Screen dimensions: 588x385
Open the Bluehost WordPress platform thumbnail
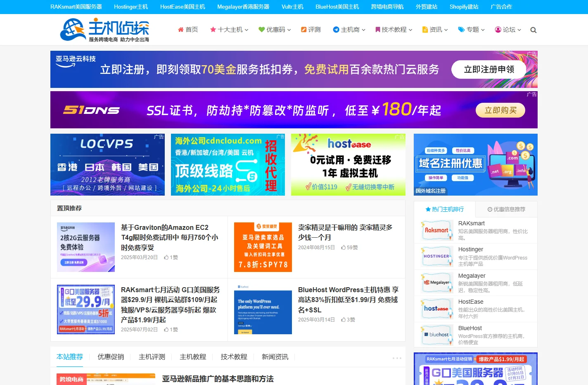point(263,309)
